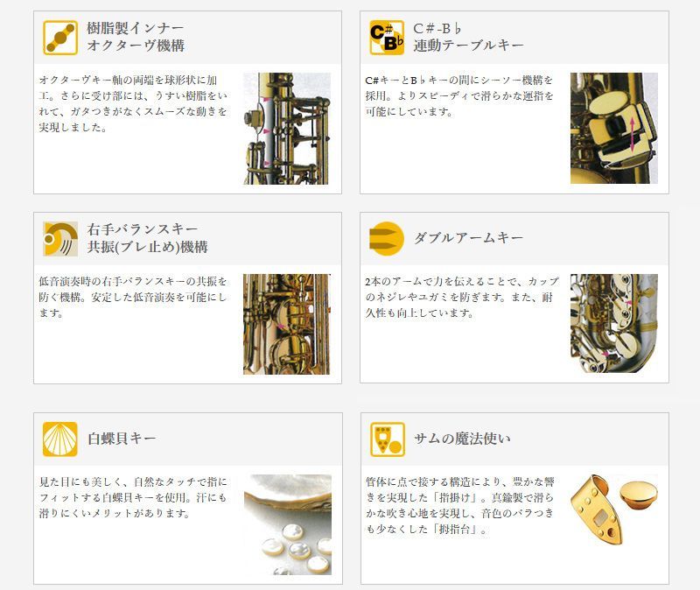Select the ダブルアームキー heading
Screen dimensions: 700x590
pos(468,237)
